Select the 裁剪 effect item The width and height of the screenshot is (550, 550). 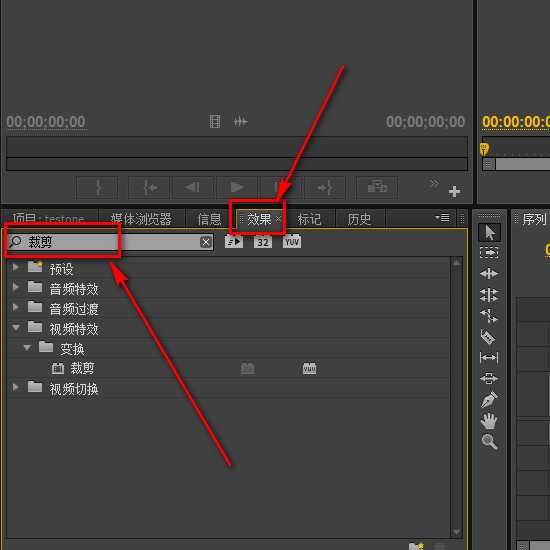[82, 368]
